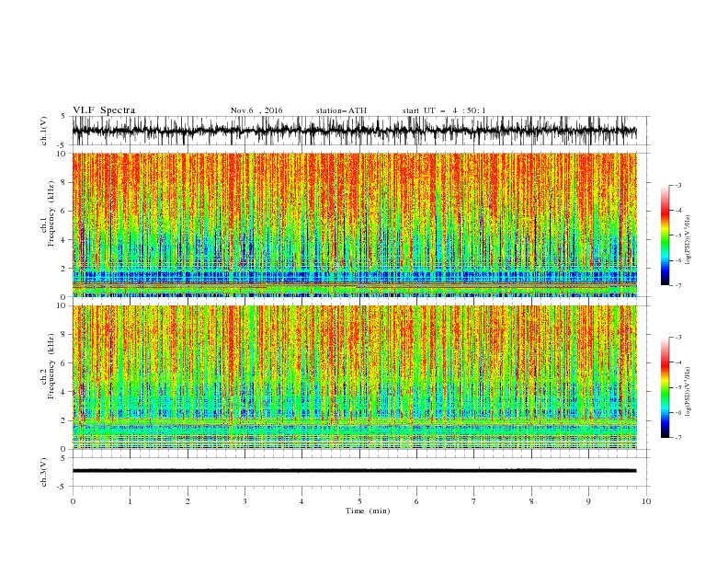Click the "10" tick on the time axis

[646, 501]
